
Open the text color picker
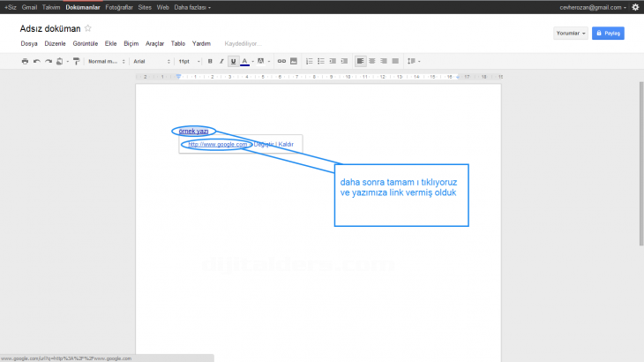point(246,61)
